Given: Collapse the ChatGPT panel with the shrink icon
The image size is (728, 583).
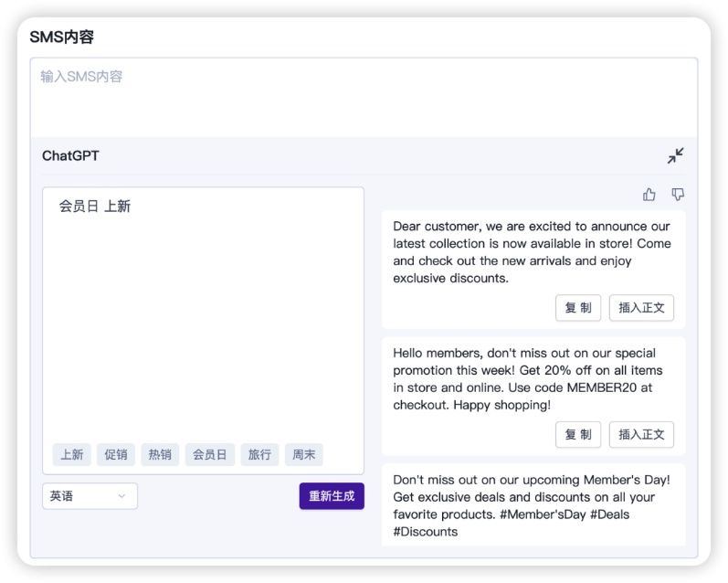Looking at the screenshot, I should (676, 155).
